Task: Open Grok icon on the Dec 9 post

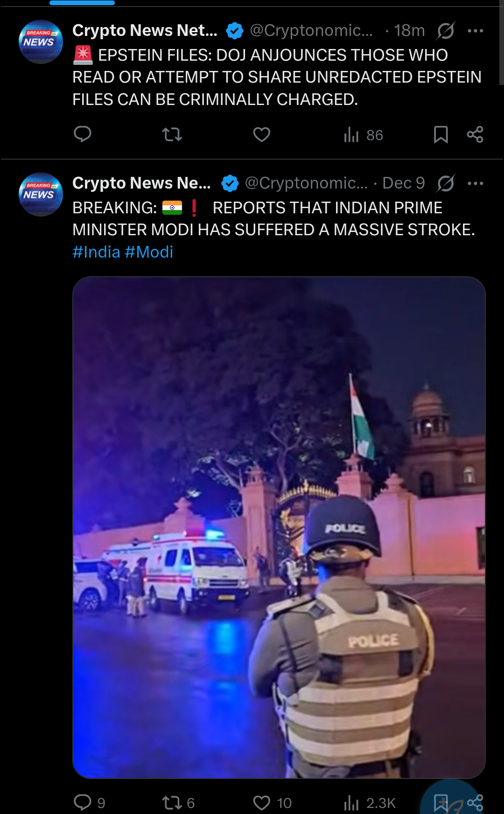Action: point(446,183)
